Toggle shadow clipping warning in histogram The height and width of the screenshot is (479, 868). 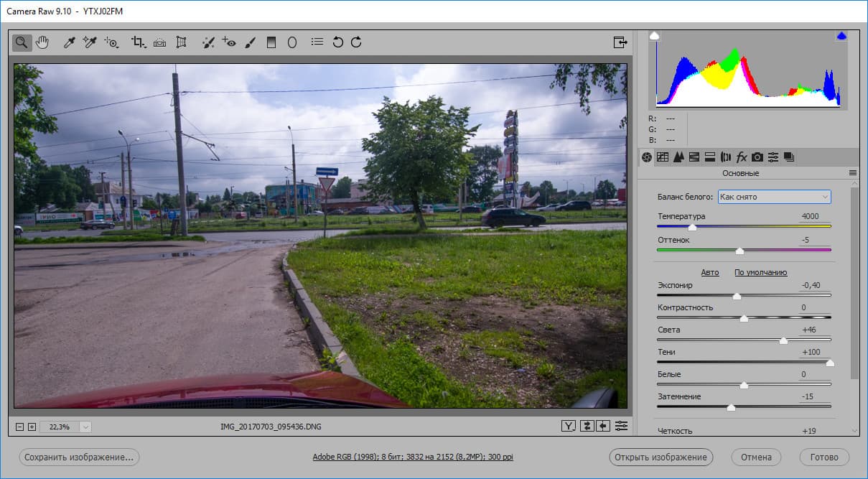654,35
